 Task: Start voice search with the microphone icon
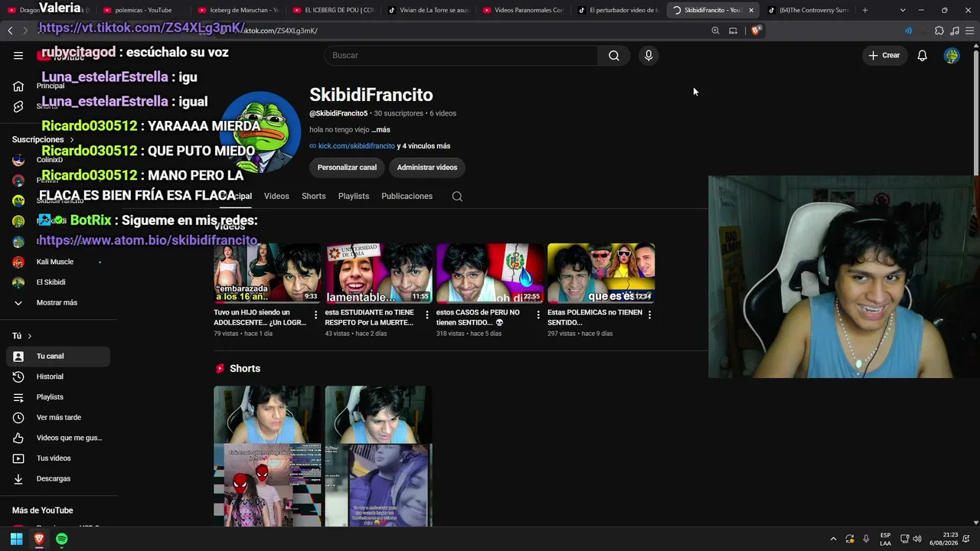coord(648,55)
